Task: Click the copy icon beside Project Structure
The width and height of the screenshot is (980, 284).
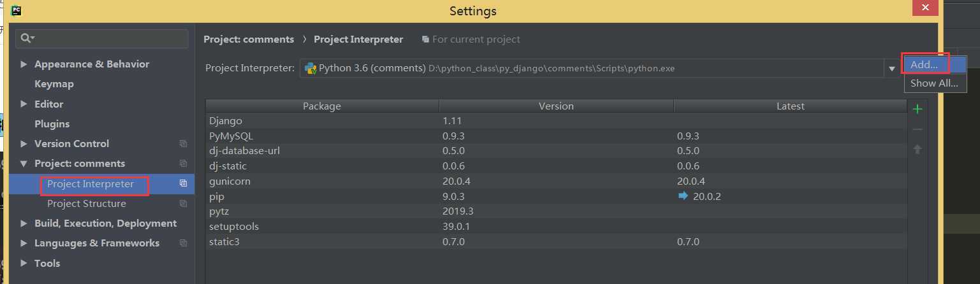Action: [x=183, y=204]
